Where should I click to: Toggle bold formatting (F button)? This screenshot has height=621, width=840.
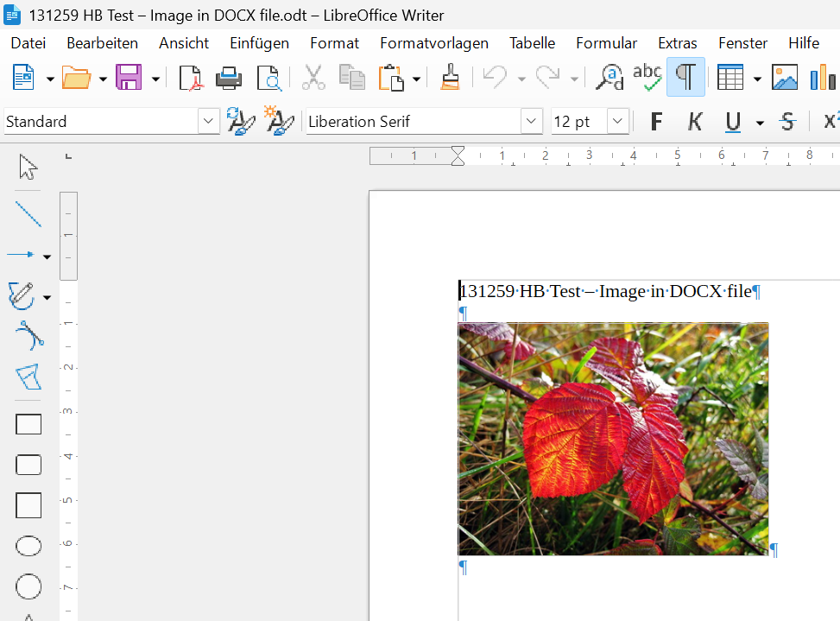(x=656, y=122)
